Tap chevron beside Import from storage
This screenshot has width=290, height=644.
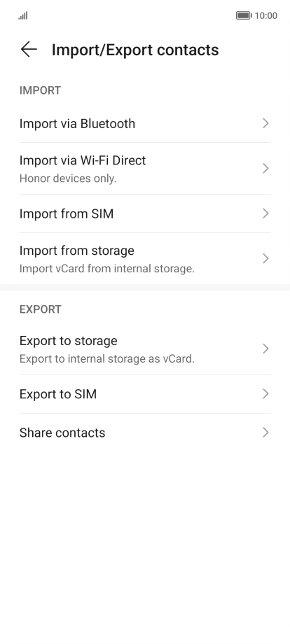pyautogui.click(x=265, y=258)
